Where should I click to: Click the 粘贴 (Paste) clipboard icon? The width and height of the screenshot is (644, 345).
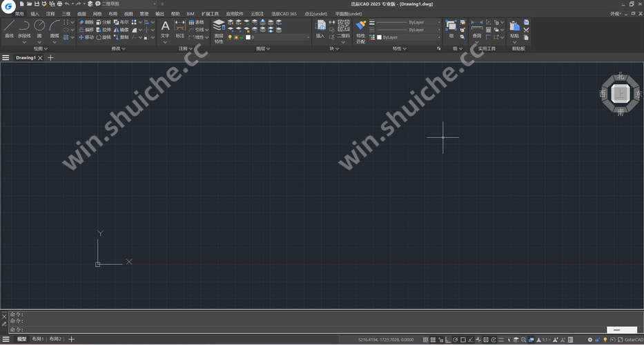tap(514, 28)
